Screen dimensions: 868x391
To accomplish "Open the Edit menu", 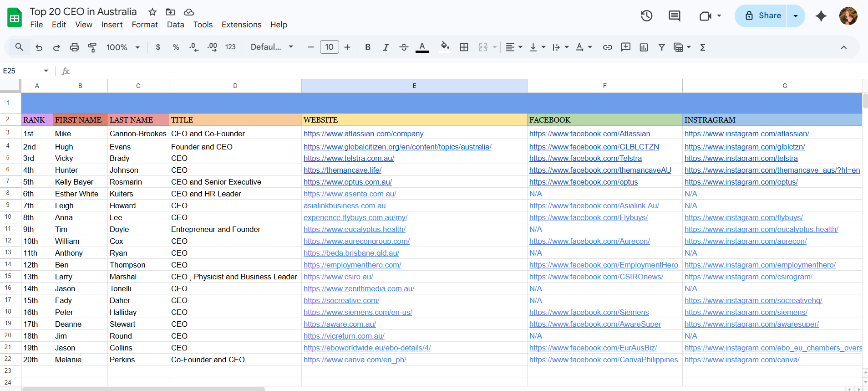I will pyautogui.click(x=59, y=25).
